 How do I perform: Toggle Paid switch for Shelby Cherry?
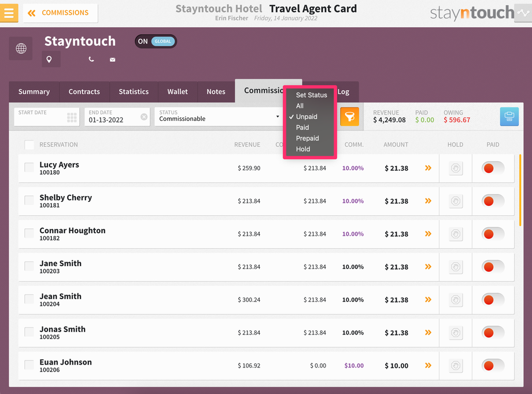tap(493, 201)
